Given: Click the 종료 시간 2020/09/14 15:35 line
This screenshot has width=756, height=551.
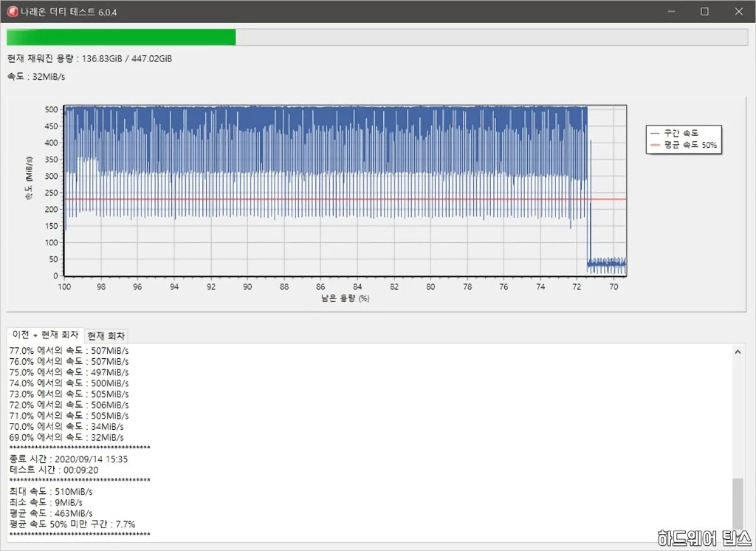Looking at the screenshot, I should click(x=69, y=459).
